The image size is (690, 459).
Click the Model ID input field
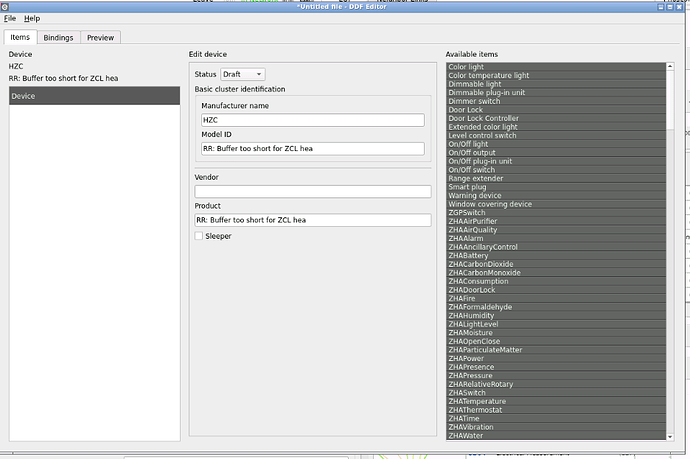[x=312, y=148]
